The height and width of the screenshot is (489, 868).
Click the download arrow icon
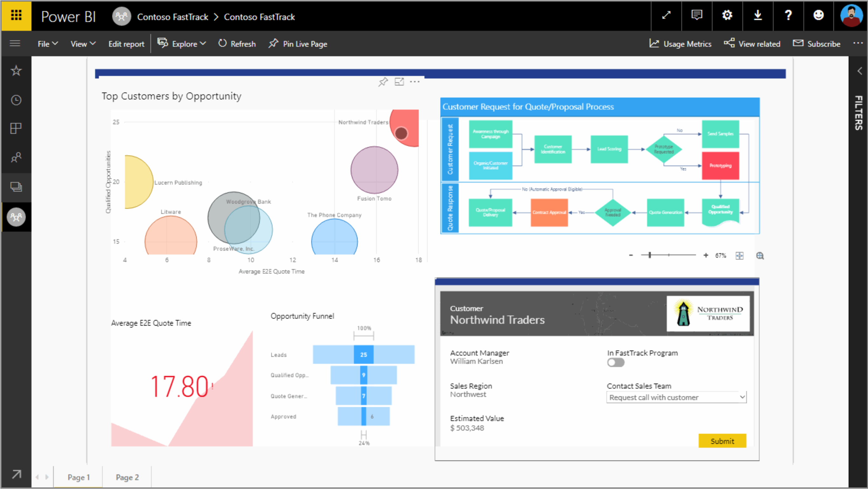click(x=757, y=16)
